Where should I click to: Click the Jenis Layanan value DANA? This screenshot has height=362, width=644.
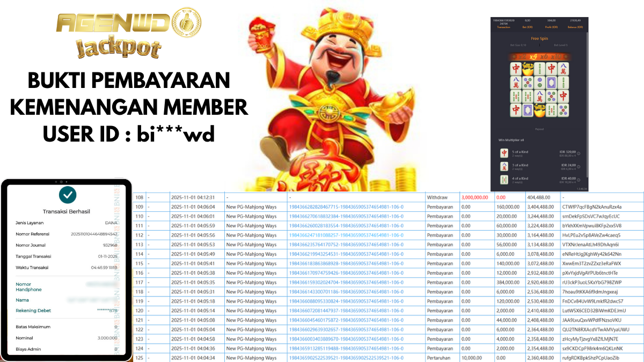112,223
